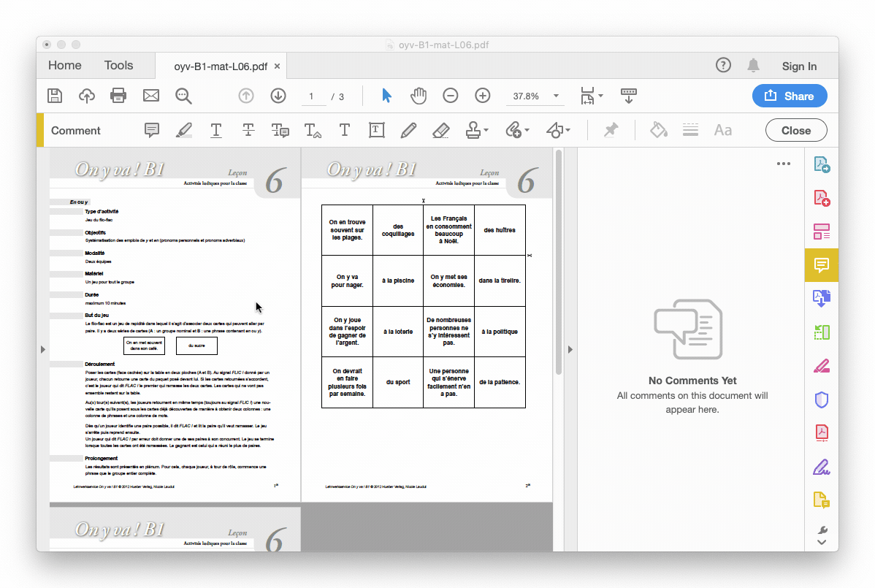Send the file by email envelope icon
This screenshot has width=875, height=588.
pyautogui.click(x=150, y=96)
